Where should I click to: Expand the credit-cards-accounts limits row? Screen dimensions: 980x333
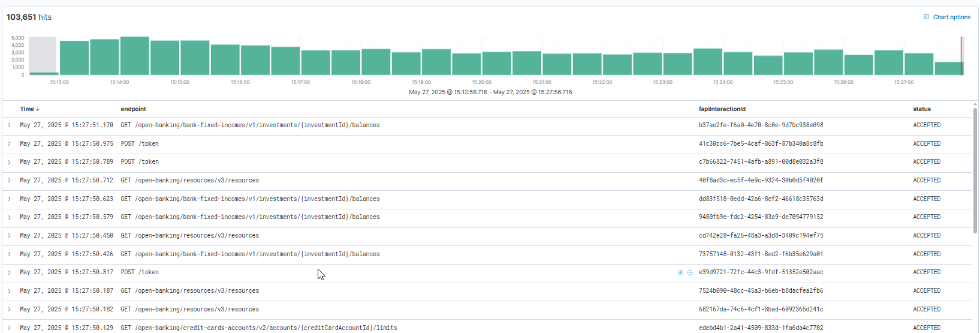(9, 328)
